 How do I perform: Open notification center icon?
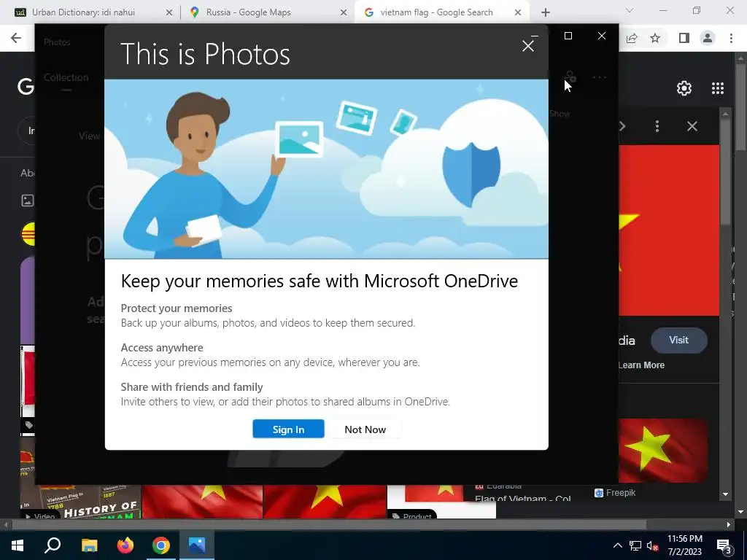(724, 545)
